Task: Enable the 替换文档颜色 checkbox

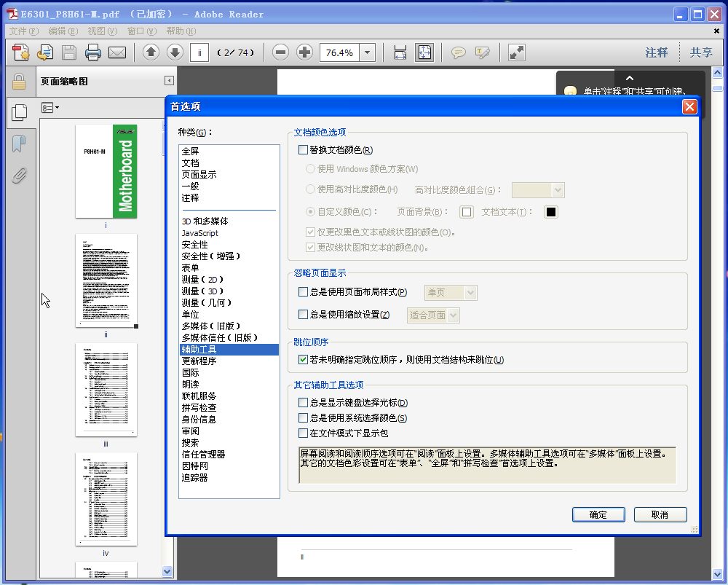Action: click(x=303, y=149)
